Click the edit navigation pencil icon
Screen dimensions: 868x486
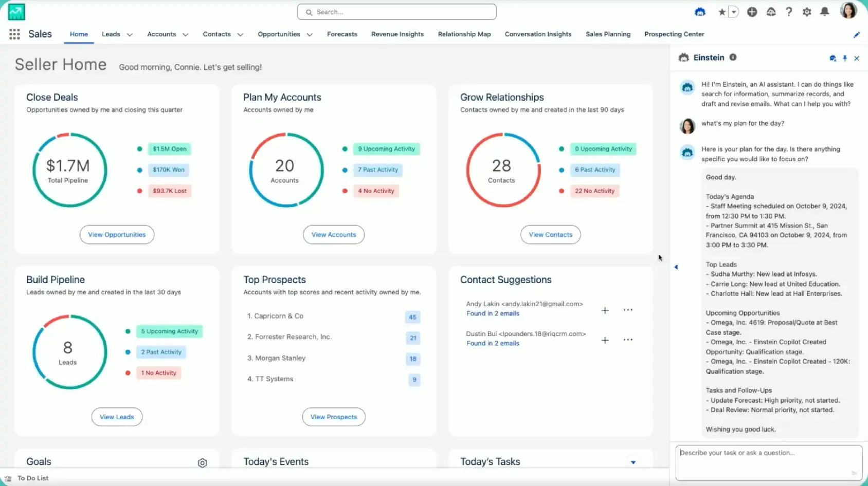click(856, 34)
